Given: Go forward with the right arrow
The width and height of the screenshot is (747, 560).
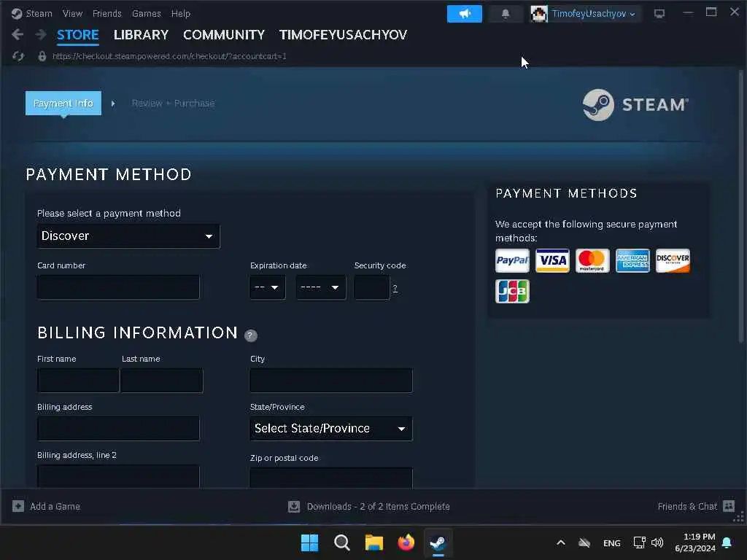Looking at the screenshot, I should coord(41,34).
